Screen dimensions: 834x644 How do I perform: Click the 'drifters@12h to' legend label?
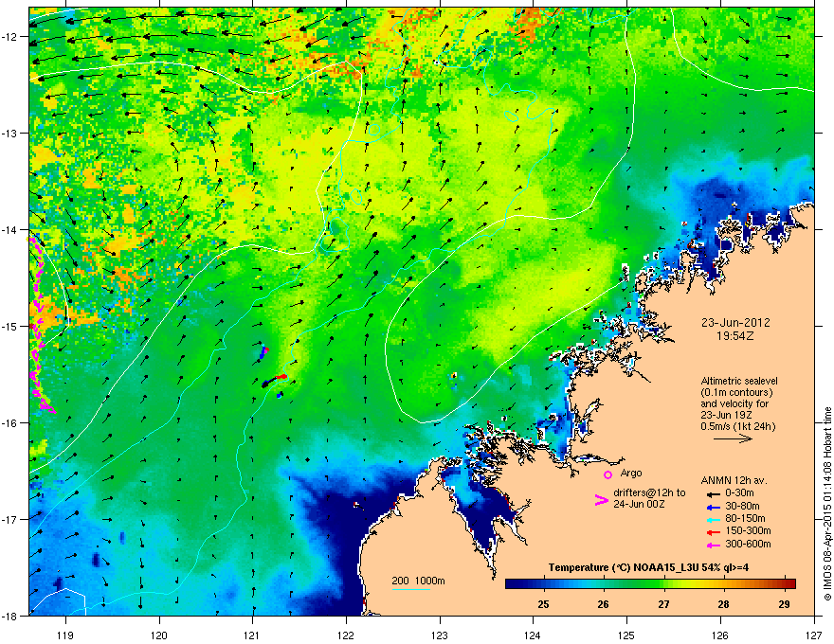tap(649, 493)
